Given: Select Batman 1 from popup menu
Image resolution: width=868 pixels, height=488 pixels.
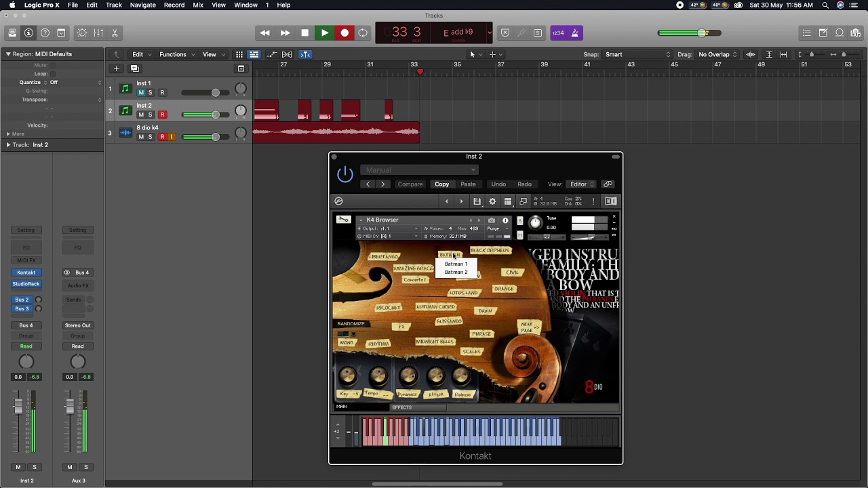Looking at the screenshot, I should click(456, 264).
